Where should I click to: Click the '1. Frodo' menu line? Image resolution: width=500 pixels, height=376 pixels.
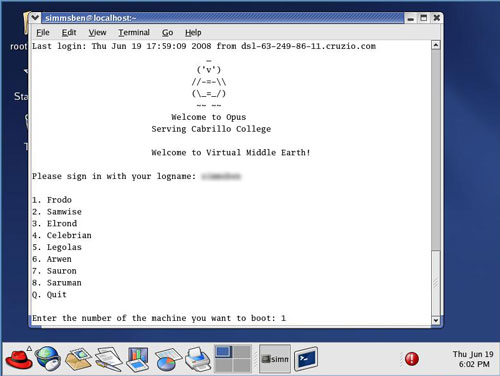(52, 200)
